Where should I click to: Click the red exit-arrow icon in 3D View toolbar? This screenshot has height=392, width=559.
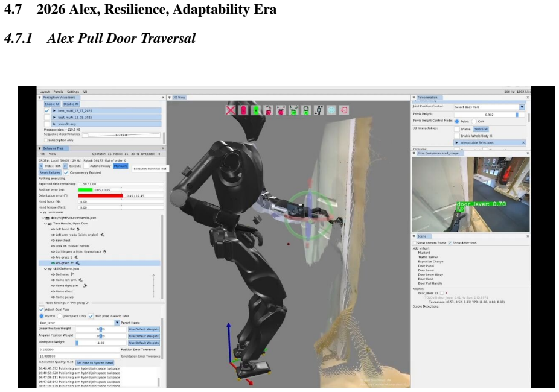tap(344, 110)
